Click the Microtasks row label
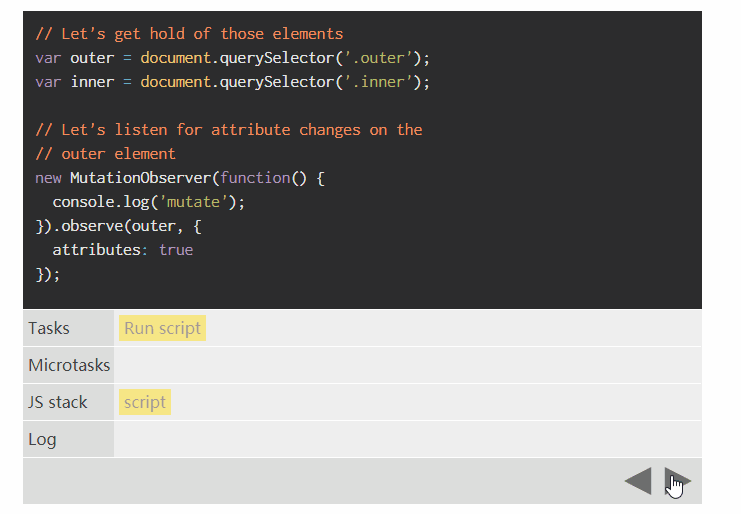 tap(69, 365)
